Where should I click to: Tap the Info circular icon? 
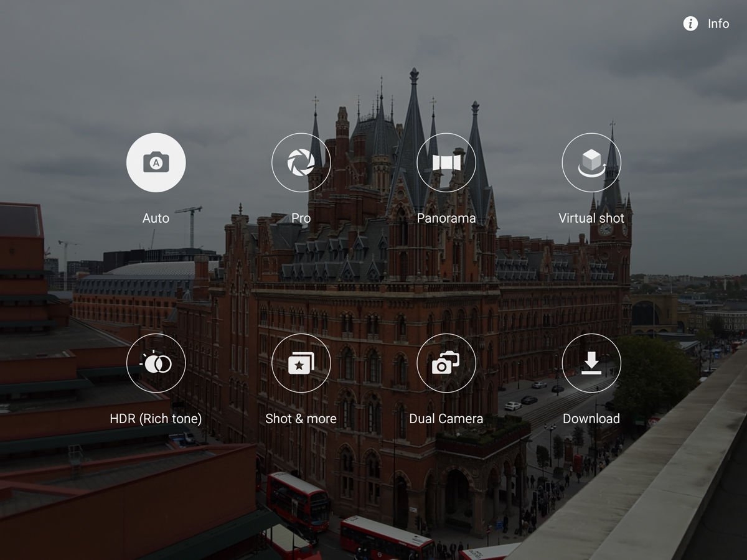(690, 24)
